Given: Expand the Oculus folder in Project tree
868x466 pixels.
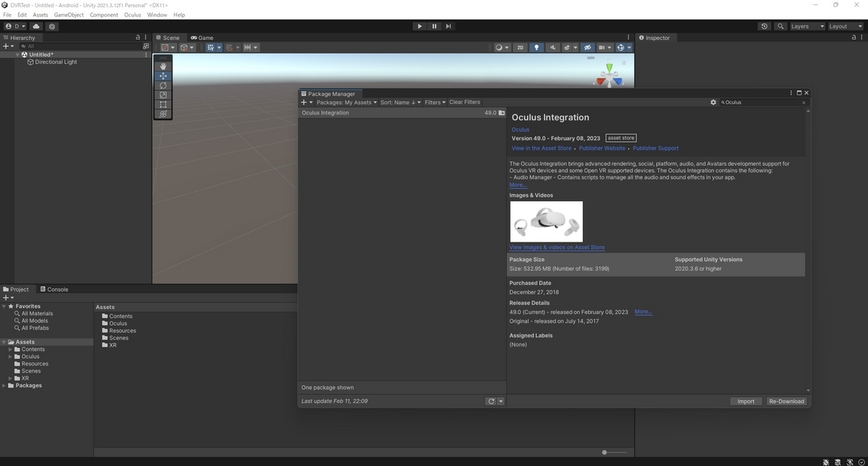Looking at the screenshot, I should click(x=10, y=357).
